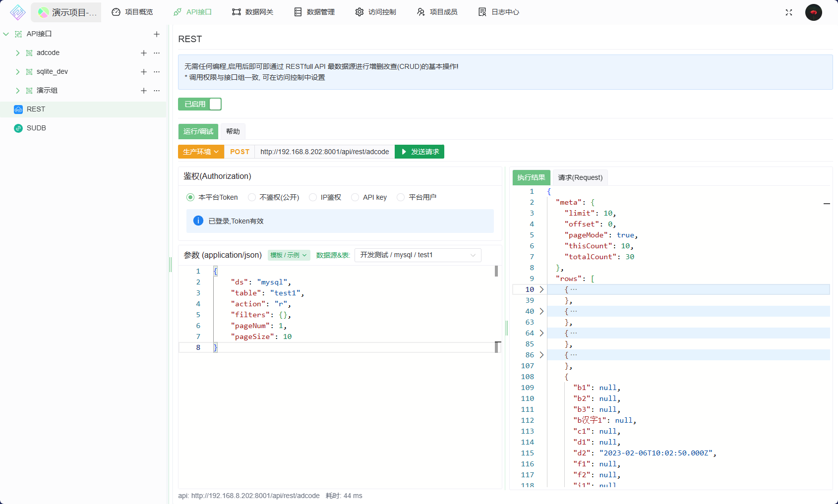Image resolution: width=838 pixels, height=504 pixels.
Task: Click the plus icon beside adcode
Action: (x=144, y=53)
